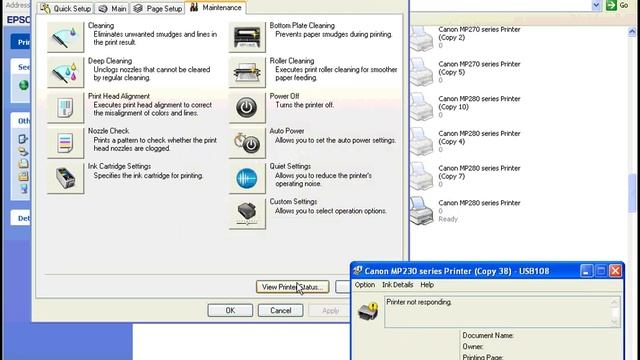This screenshot has width=640, height=360.
Task: Select Canon MP280 series Printer (Copy 4) icon
Action: point(422,142)
